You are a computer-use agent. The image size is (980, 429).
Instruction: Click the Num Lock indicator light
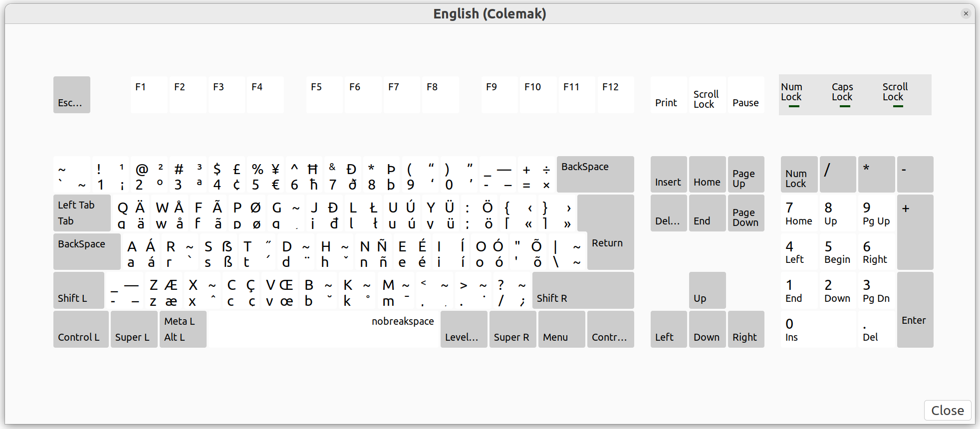794,106
